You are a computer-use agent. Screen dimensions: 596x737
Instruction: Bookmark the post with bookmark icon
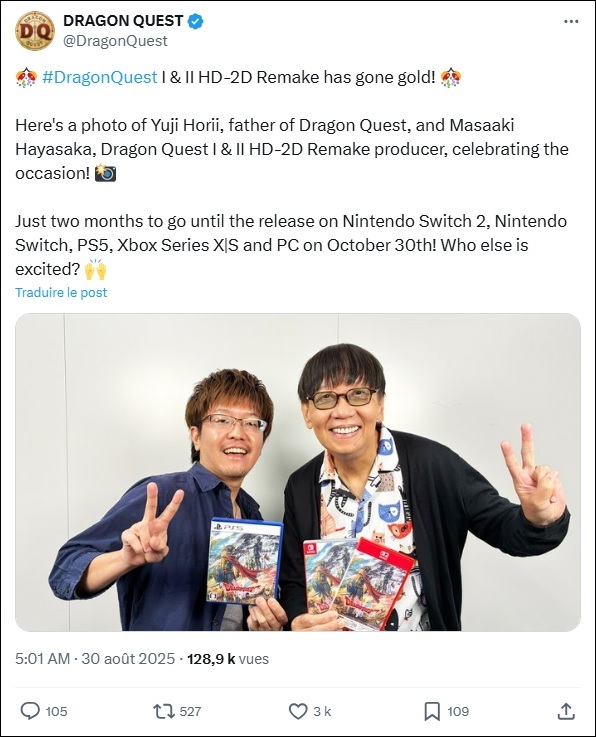[x=432, y=711]
